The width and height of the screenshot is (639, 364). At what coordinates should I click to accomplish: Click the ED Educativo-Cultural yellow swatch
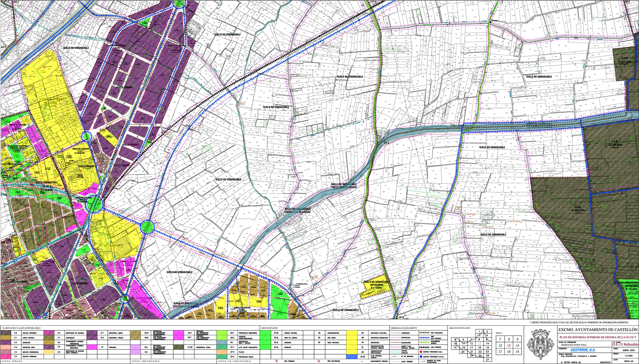[352, 333]
